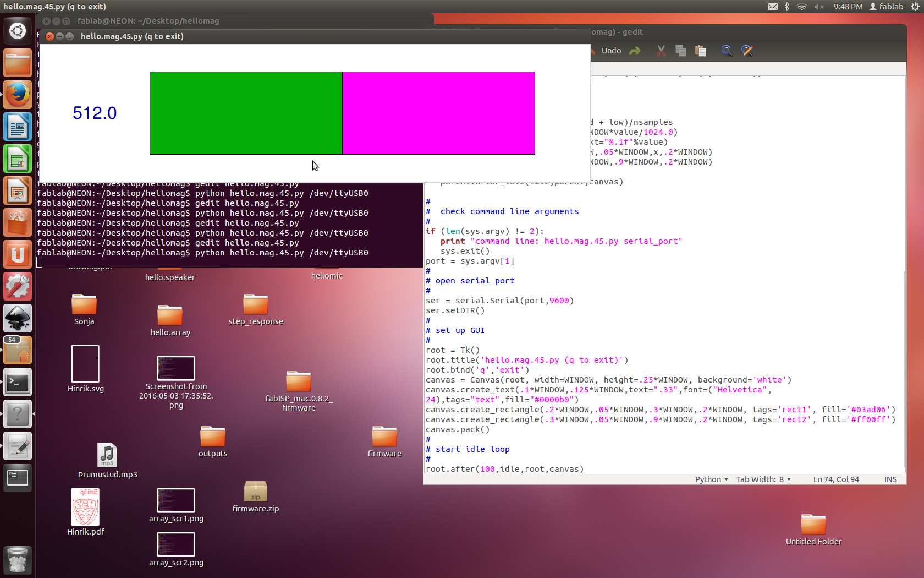Click the gedit vertical scrollbar

click(x=904, y=370)
